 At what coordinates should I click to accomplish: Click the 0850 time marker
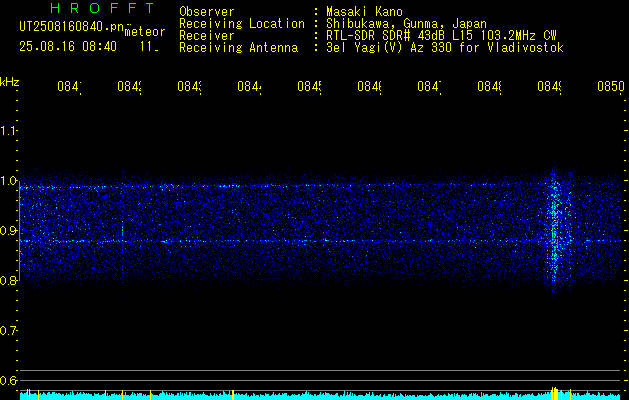tap(611, 86)
